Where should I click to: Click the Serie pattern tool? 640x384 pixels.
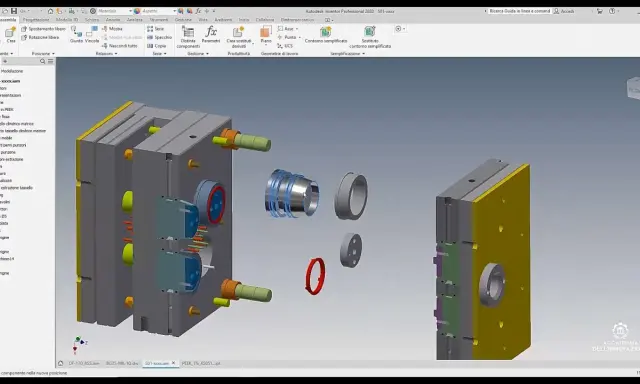tap(156, 29)
